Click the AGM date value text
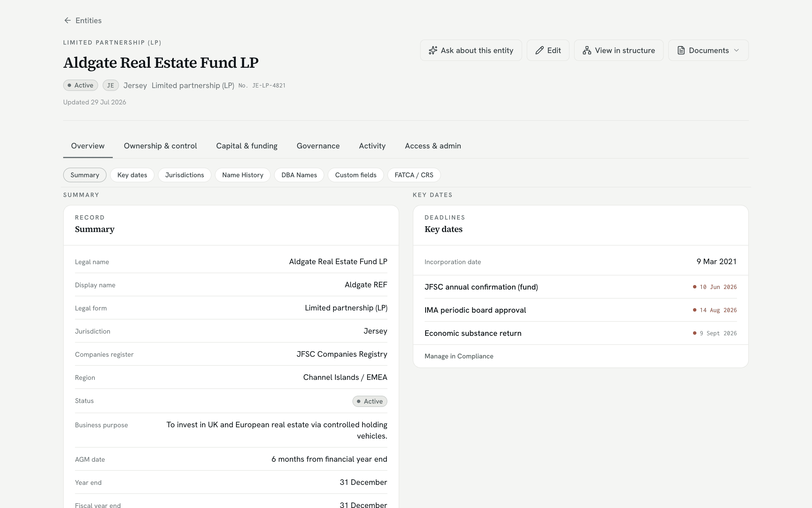The height and width of the screenshot is (508, 812). pos(329,459)
